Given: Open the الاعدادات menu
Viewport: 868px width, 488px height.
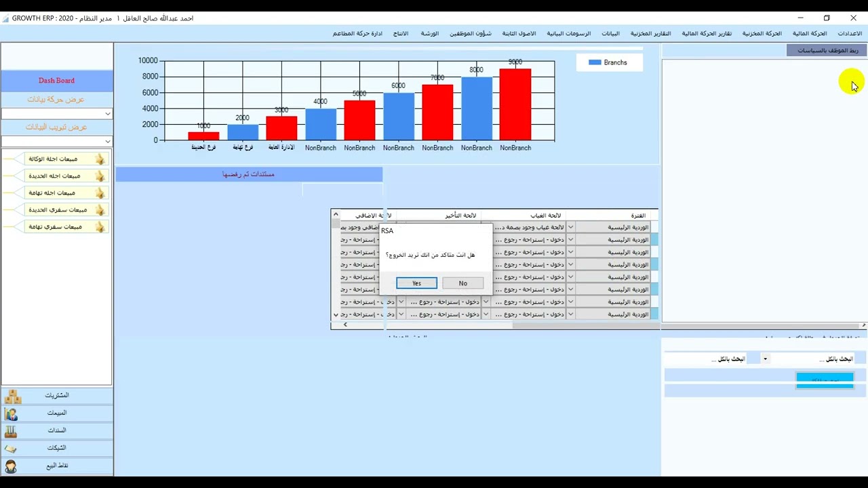Looking at the screenshot, I should pyautogui.click(x=850, y=33).
